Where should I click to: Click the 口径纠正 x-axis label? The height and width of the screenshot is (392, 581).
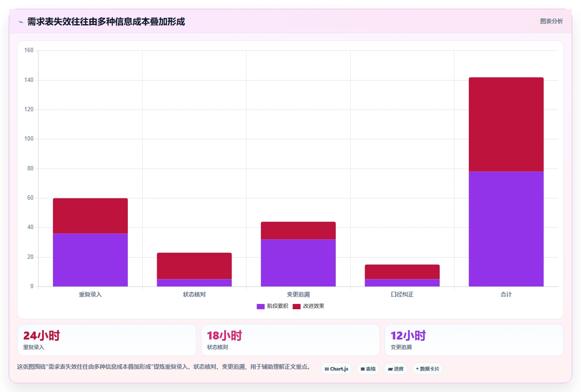[402, 294]
